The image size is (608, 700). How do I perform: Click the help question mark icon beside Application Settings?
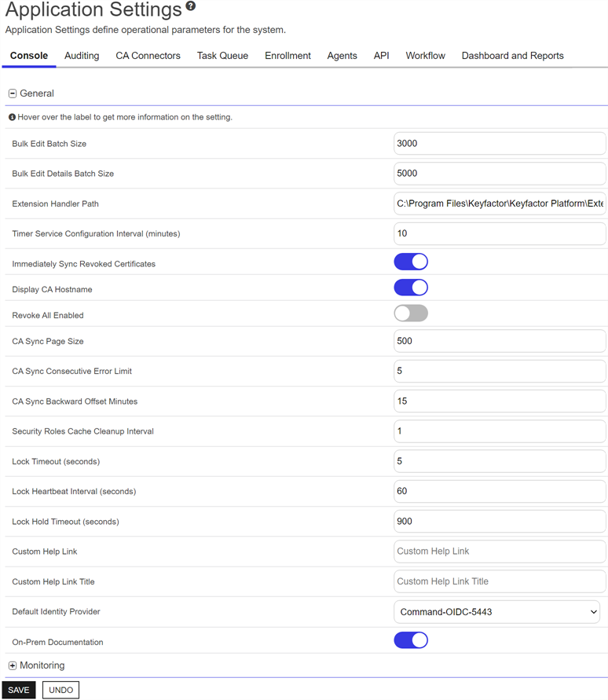[x=190, y=7]
